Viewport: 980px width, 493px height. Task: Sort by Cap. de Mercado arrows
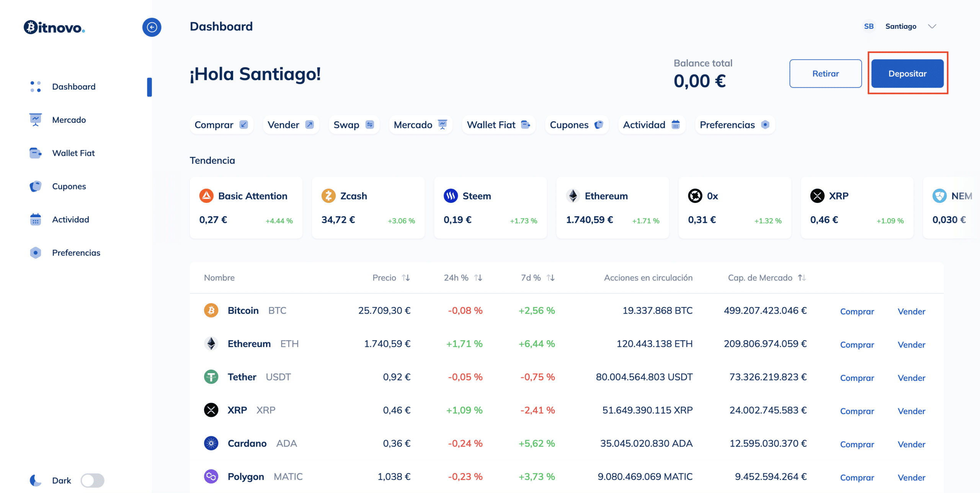tap(802, 278)
